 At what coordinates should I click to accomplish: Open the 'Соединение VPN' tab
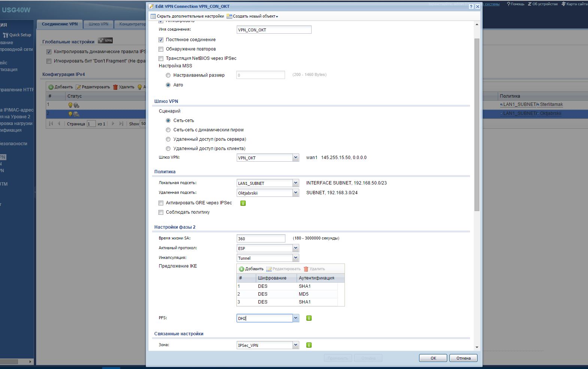pyautogui.click(x=60, y=24)
